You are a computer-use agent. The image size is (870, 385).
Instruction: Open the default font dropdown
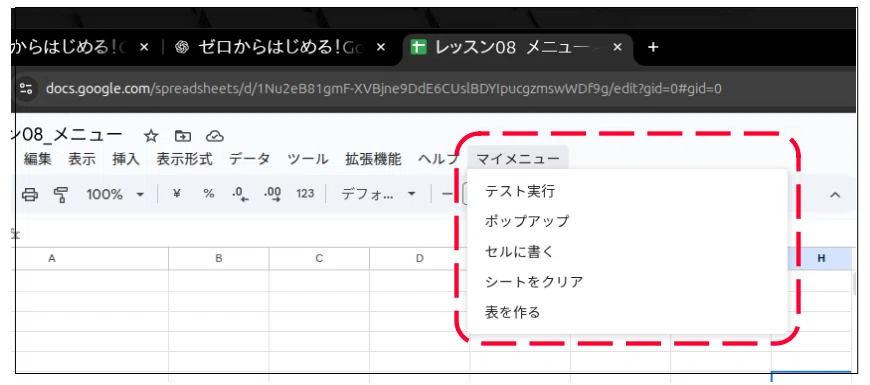tap(378, 194)
